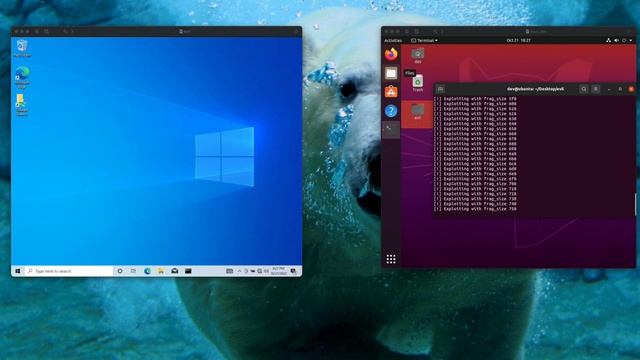
Task: Open a new tab in the Ubuntu terminal window
Action: [x=441, y=89]
